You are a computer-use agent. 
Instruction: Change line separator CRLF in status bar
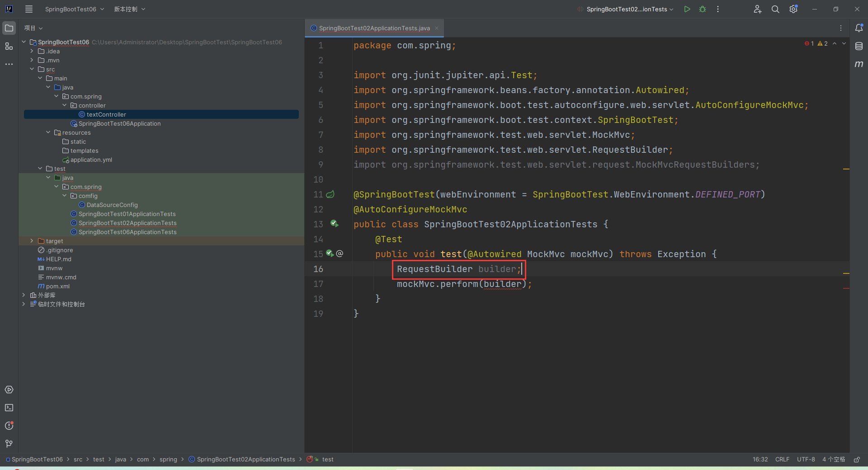click(782, 460)
